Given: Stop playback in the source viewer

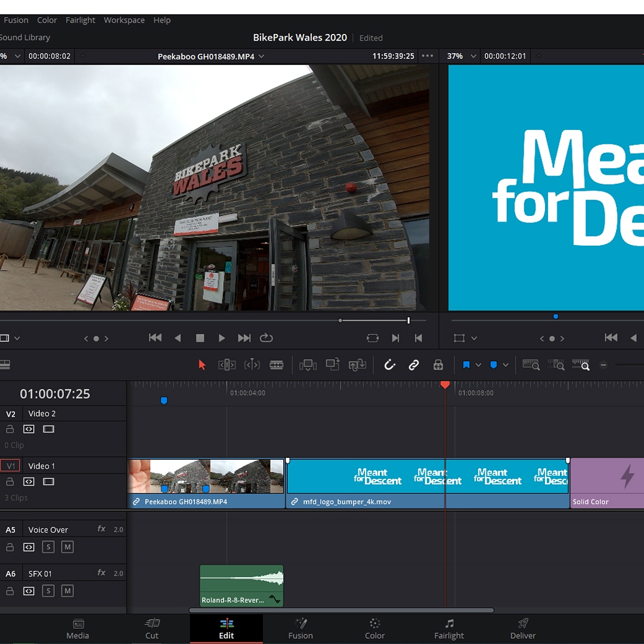Looking at the screenshot, I should pos(200,338).
